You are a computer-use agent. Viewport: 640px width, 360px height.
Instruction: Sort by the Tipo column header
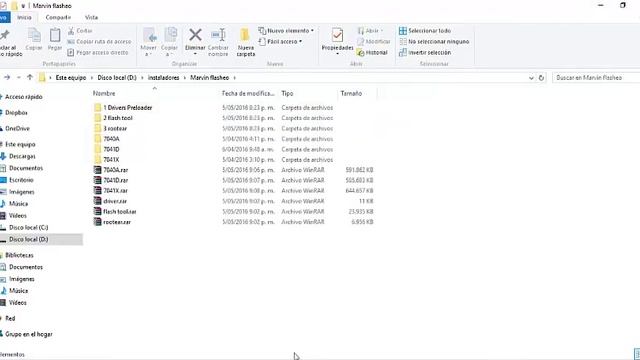[x=287, y=93]
